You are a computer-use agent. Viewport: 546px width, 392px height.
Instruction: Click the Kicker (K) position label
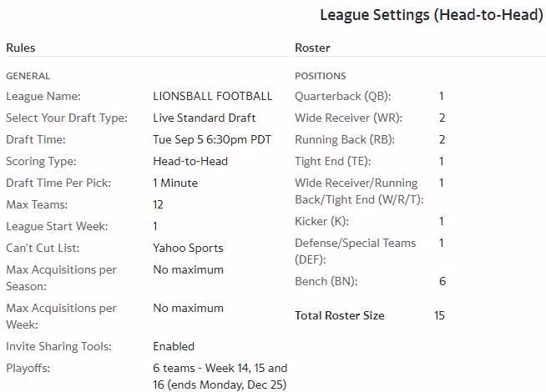321,221
